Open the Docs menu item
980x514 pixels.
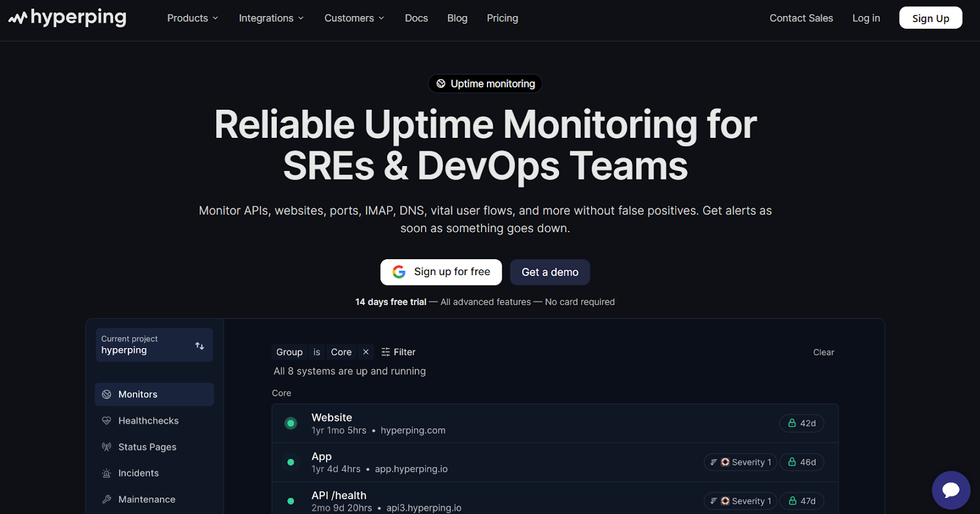point(416,18)
